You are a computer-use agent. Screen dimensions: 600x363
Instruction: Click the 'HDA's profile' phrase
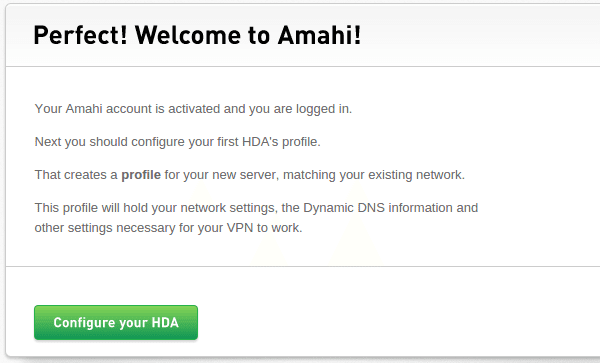[281, 142]
